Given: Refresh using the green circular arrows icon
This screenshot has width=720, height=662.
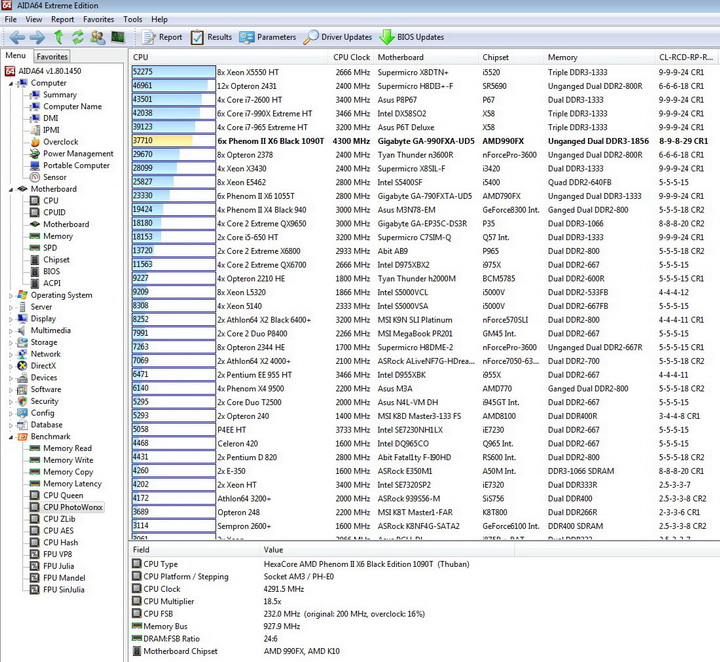Looking at the screenshot, I should [78, 37].
